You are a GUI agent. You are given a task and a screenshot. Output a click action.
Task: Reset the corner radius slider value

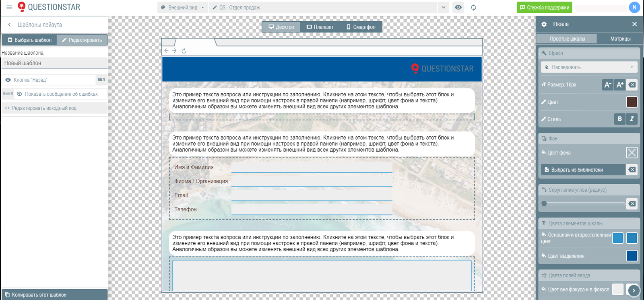632,203
